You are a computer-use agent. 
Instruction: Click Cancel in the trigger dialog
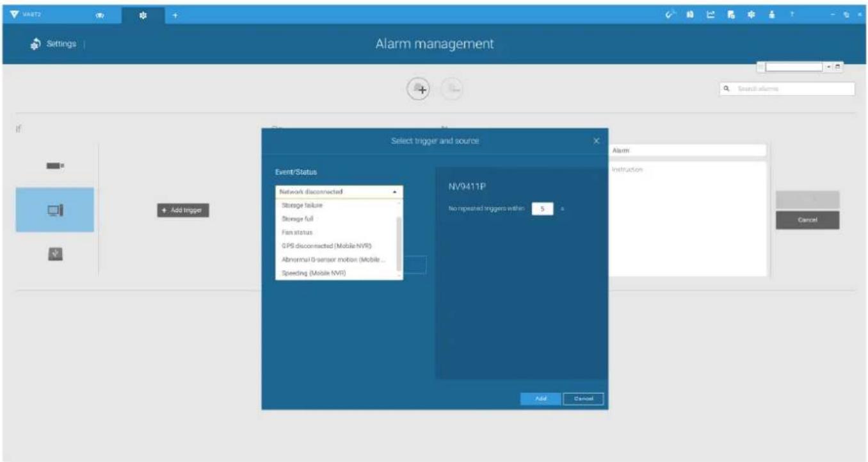(x=583, y=399)
